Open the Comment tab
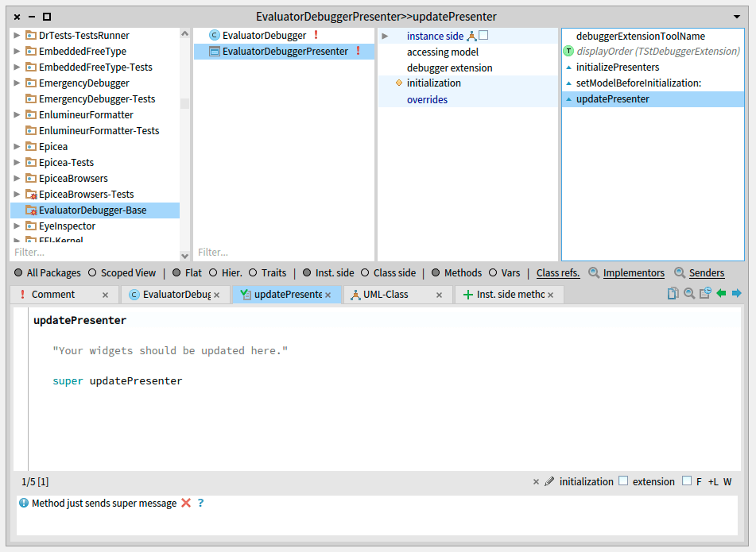The width and height of the screenshot is (756, 552). pos(52,295)
